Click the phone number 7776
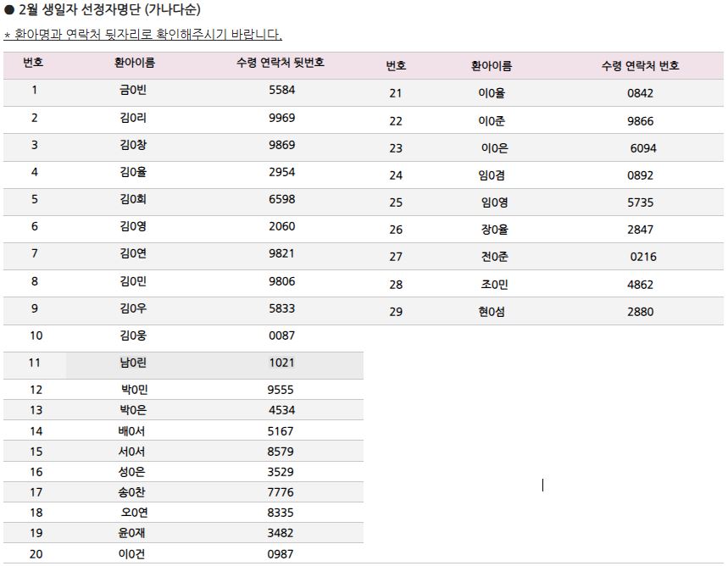This screenshot has width=728, height=566. (x=280, y=492)
